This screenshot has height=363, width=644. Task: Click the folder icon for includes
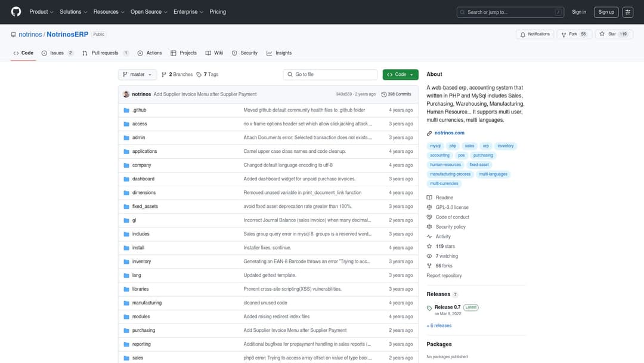126,234
